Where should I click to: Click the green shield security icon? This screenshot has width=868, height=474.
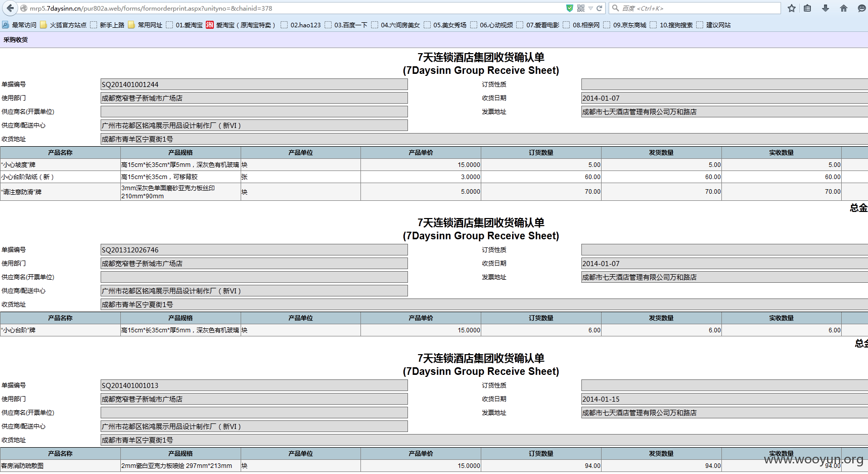coord(570,8)
